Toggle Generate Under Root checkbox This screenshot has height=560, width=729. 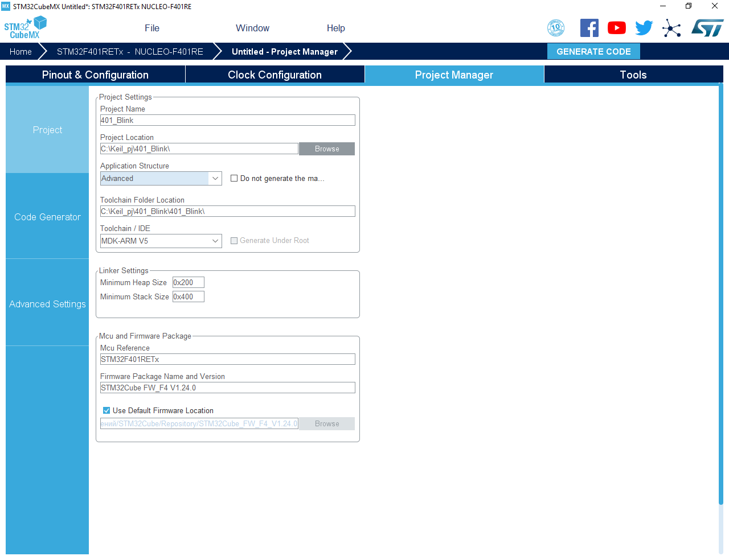pos(234,241)
